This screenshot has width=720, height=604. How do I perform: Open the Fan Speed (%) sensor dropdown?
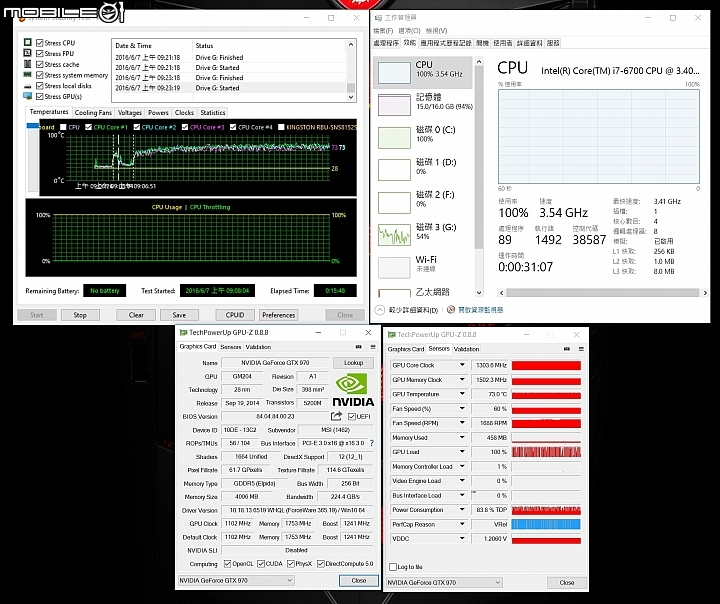click(x=462, y=409)
